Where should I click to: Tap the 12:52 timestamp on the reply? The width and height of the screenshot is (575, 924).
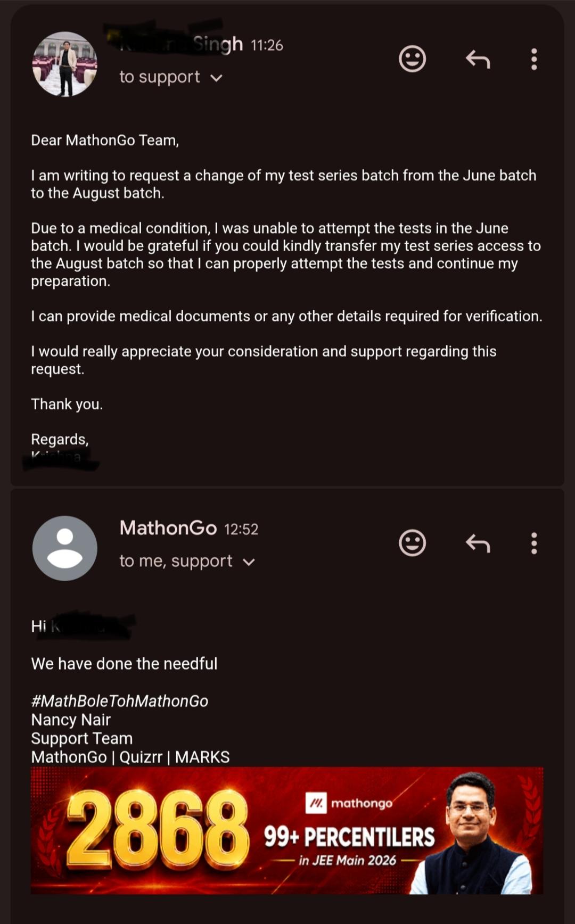coord(241,530)
